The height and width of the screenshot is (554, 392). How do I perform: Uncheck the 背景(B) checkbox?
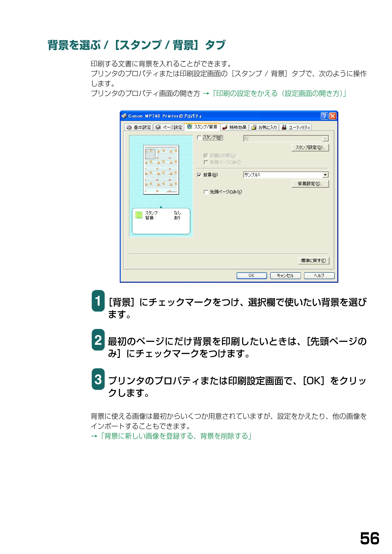click(x=199, y=175)
